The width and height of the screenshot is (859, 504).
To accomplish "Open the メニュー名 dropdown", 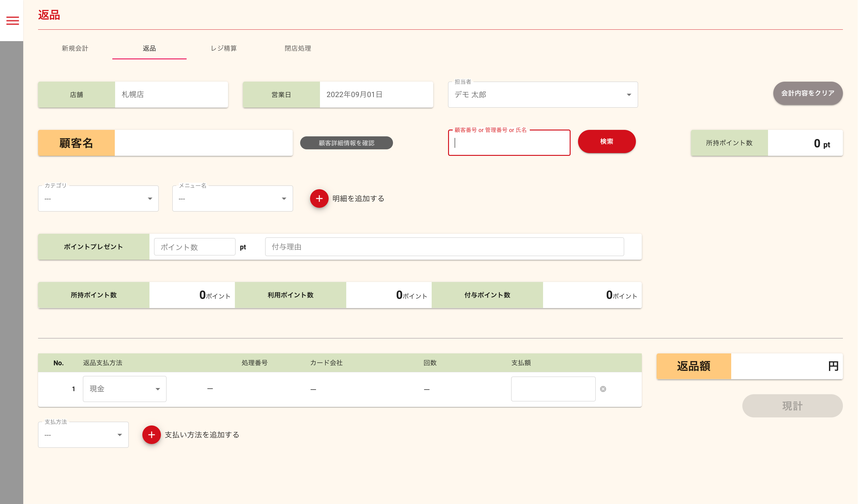I will tap(232, 199).
